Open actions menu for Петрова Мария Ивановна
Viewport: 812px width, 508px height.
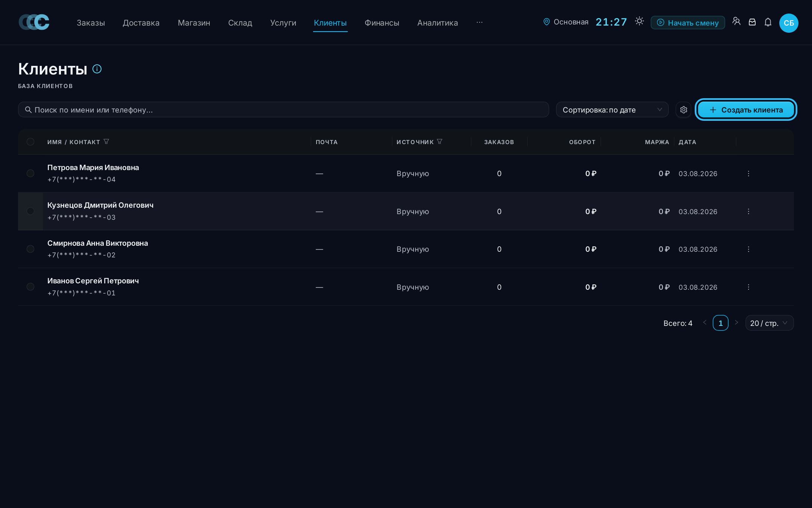pyautogui.click(x=748, y=173)
